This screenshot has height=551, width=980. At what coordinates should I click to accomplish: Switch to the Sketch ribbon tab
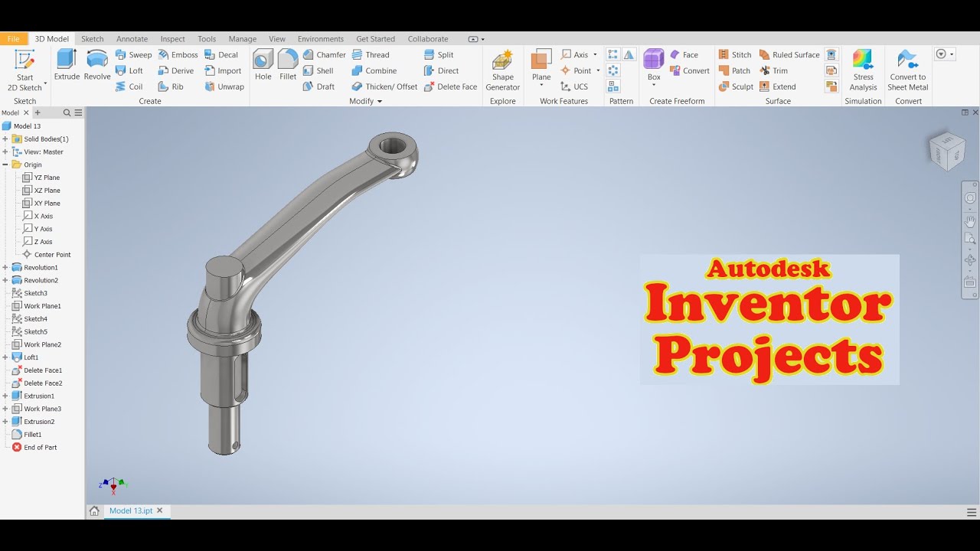(93, 39)
